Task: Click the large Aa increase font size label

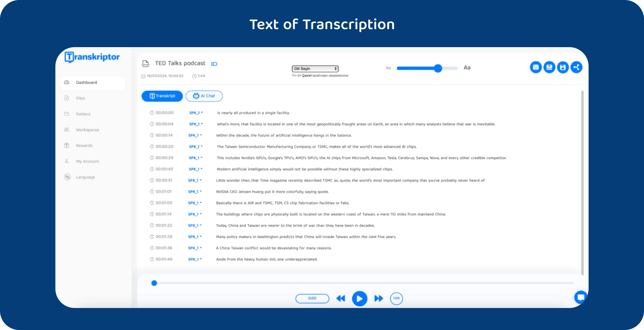Action: tap(467, 68)
